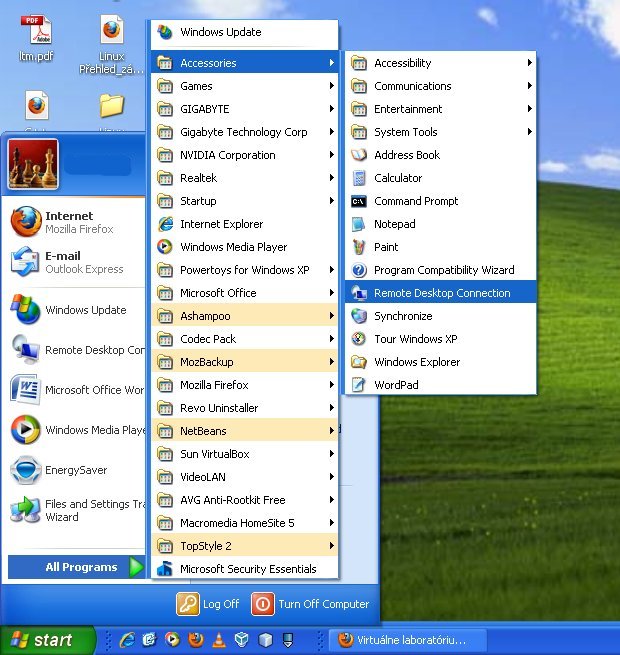Launch Paint

click(x=440, y=247)
